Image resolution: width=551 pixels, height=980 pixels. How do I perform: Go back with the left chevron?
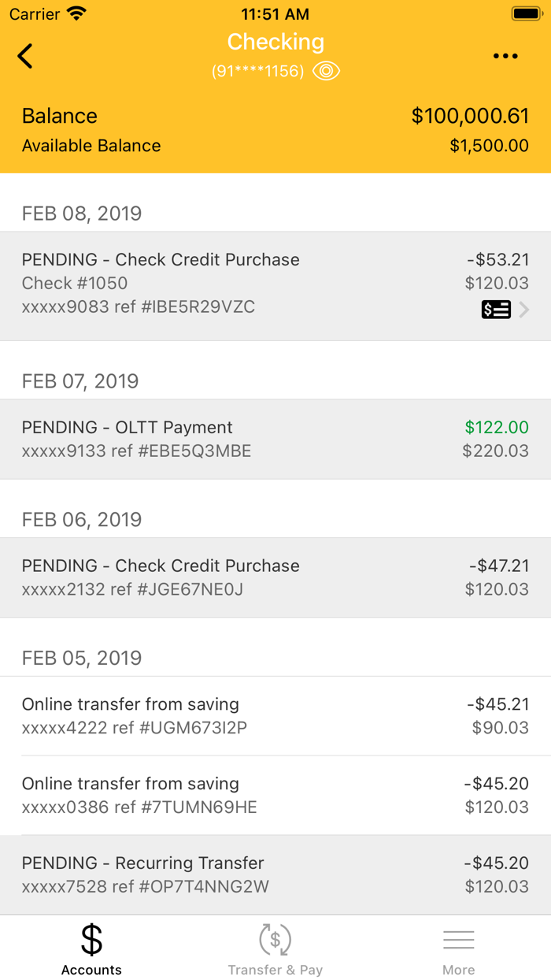click(x=24, y=56)
